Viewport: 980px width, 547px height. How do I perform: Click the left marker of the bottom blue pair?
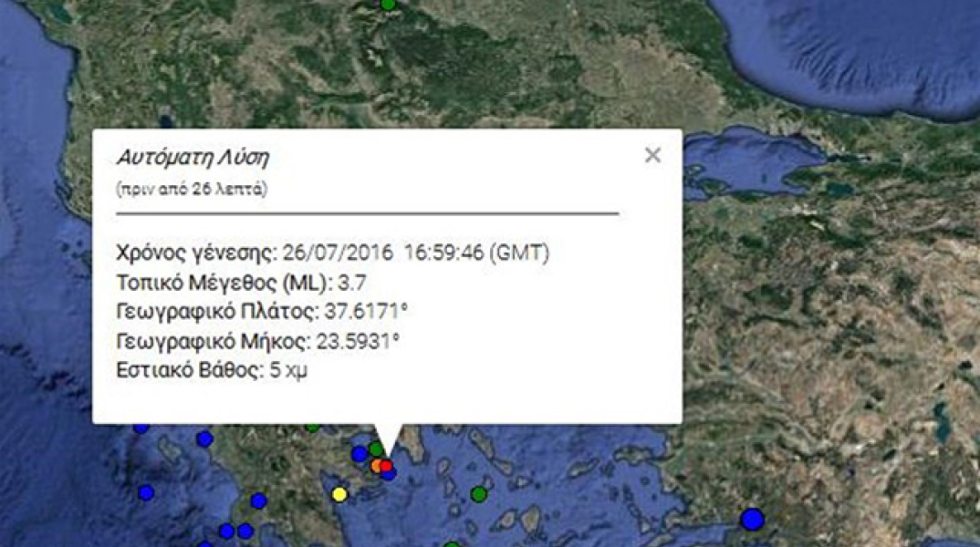click(227, 532)
